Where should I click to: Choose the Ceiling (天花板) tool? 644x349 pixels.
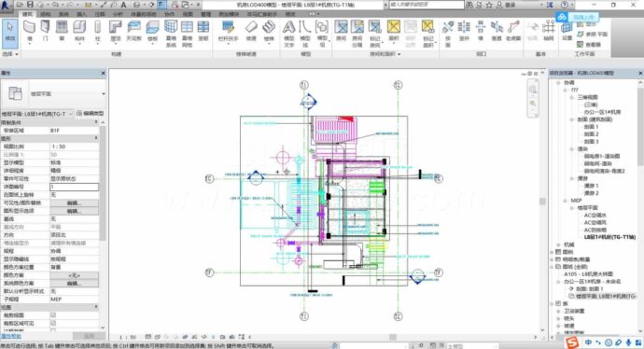coord(133,31)
